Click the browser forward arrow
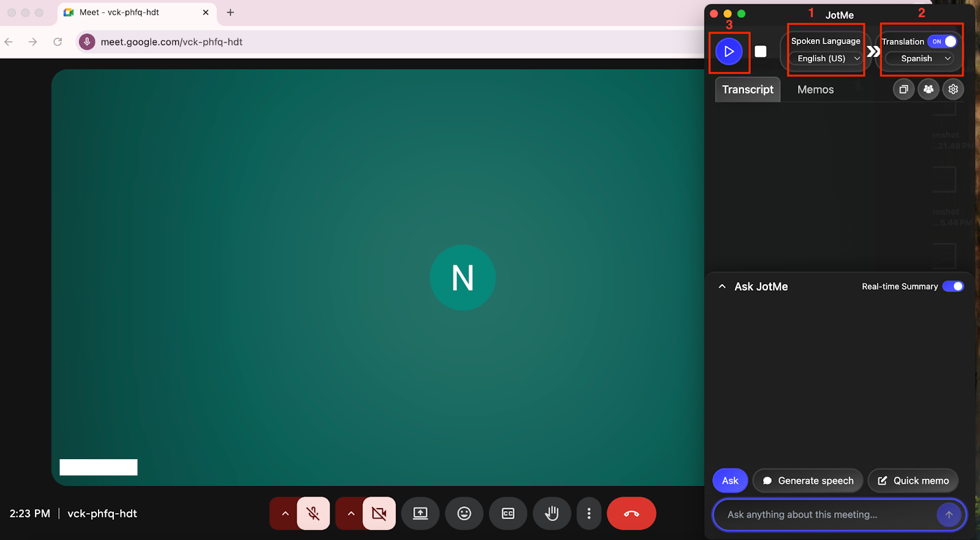 click(33, 42)
